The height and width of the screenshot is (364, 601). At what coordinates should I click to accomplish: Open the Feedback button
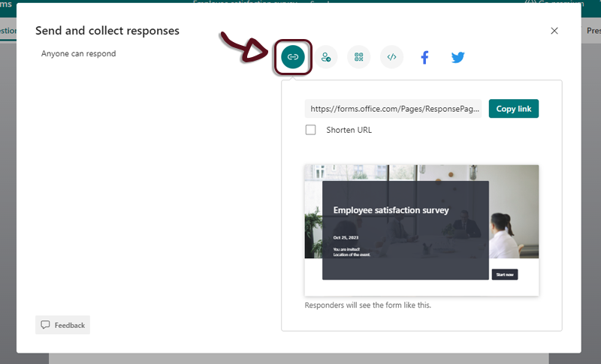(x=62, y=325)
